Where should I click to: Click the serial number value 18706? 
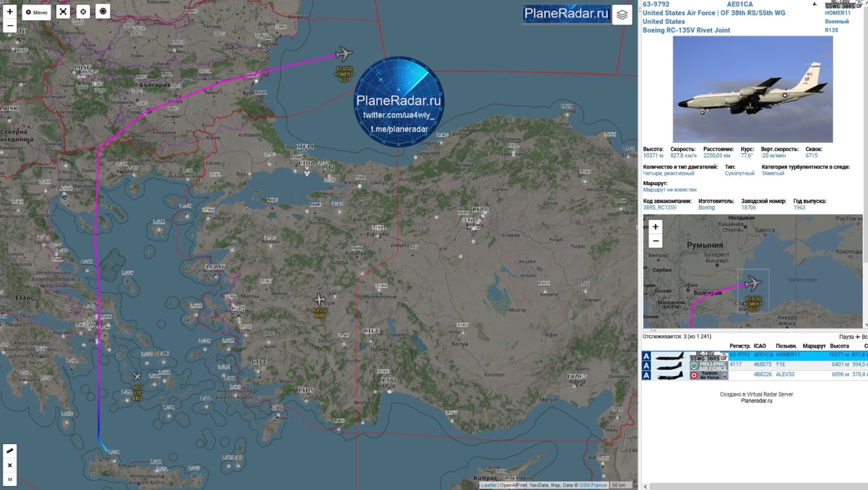[749, 208]
